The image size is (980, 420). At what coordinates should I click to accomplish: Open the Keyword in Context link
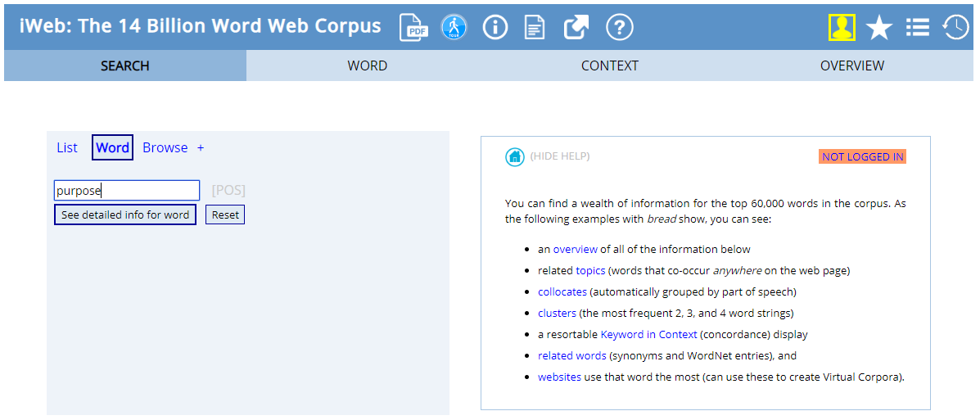pos(648,334)
